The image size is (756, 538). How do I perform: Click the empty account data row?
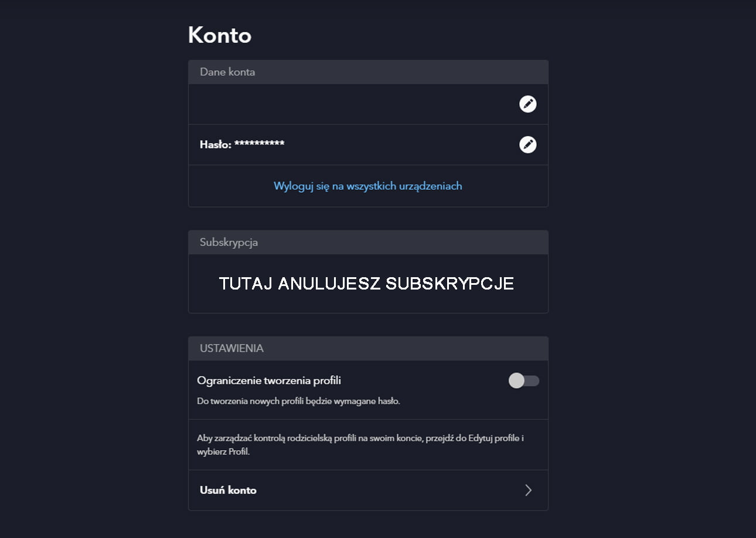352,104
